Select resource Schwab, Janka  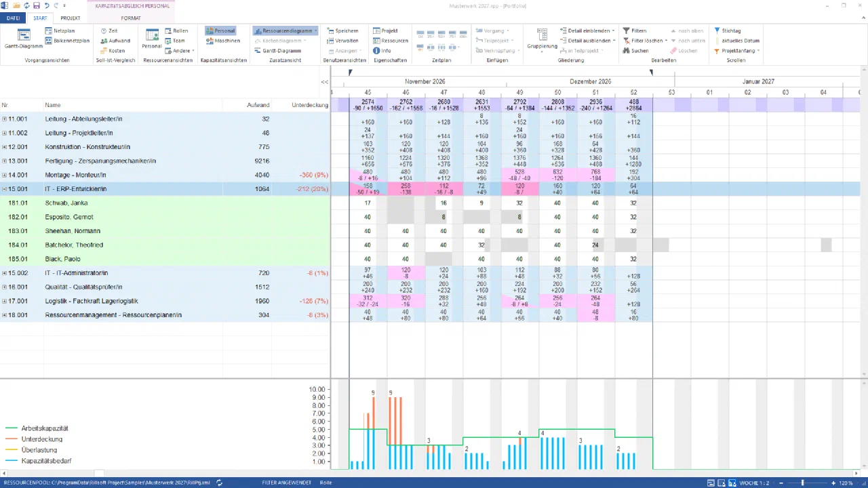pos(66,203)
